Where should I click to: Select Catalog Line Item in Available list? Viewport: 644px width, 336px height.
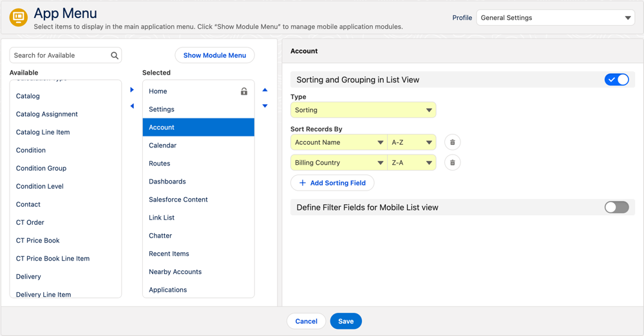43,132
